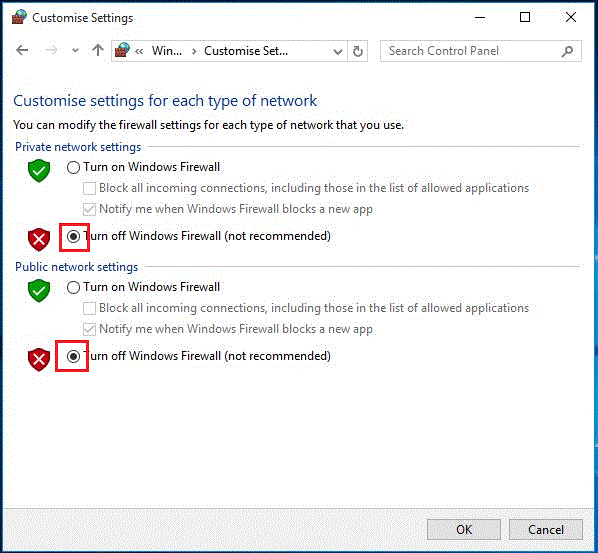Viewport: 598px width, 553px height.
Task: Go up one level with the Up arrow
Action: (98, 50)
